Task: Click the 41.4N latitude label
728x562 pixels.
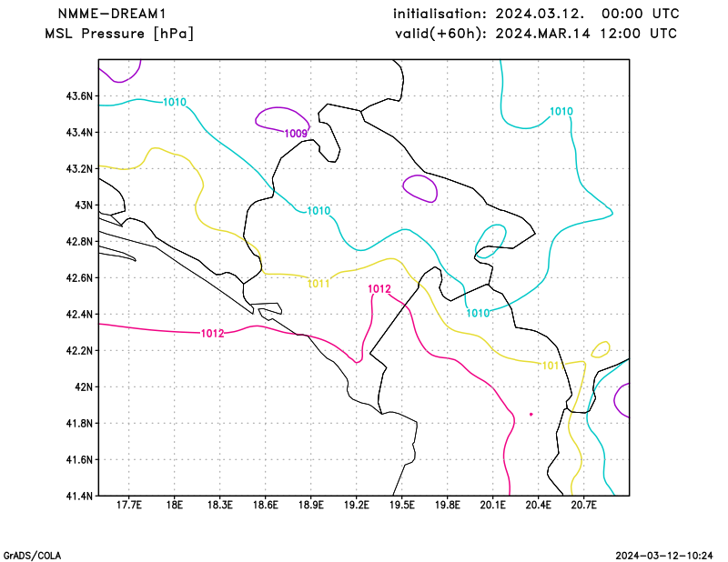Action: 79,496
